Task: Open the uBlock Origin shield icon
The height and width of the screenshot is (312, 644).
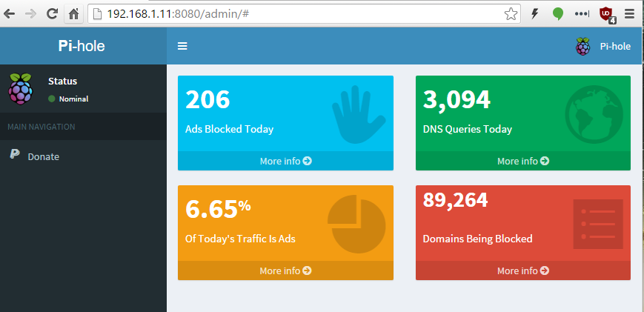Action: (x=607, y=15)
